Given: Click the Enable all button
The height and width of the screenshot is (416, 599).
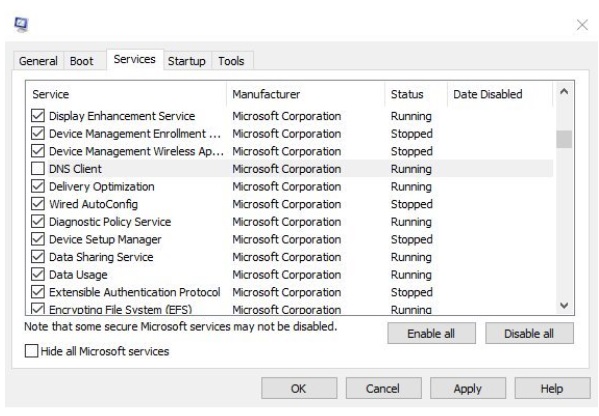Looking at the screenshot, I should [431, 333].
